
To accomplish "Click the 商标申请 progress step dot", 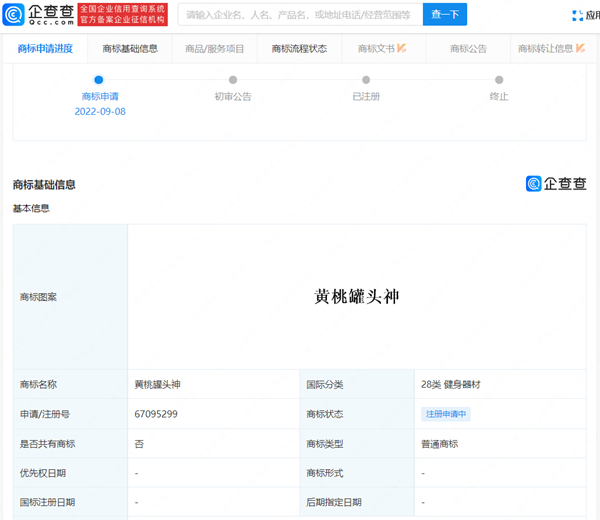I will pos(99,80).
